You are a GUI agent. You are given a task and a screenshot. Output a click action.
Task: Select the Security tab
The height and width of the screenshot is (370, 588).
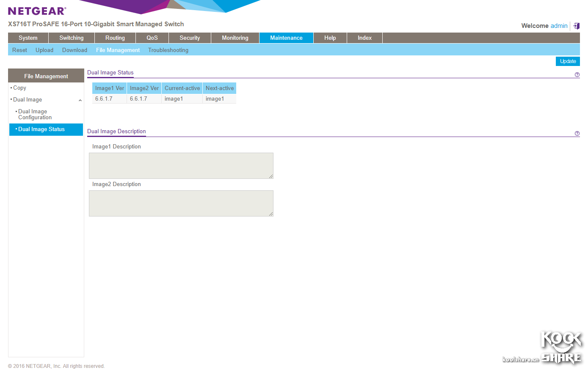click(190, 38)
